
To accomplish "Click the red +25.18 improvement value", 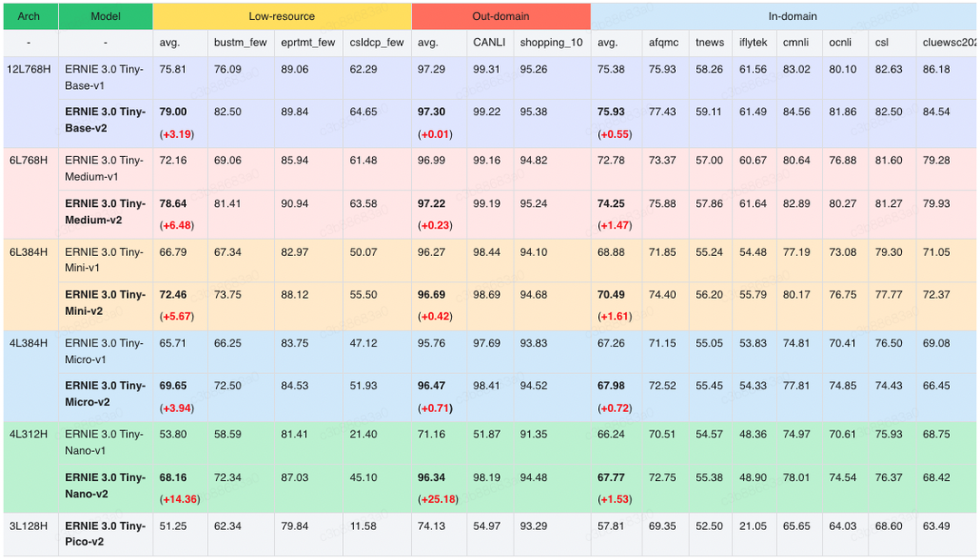I will (x=437, y=500).
